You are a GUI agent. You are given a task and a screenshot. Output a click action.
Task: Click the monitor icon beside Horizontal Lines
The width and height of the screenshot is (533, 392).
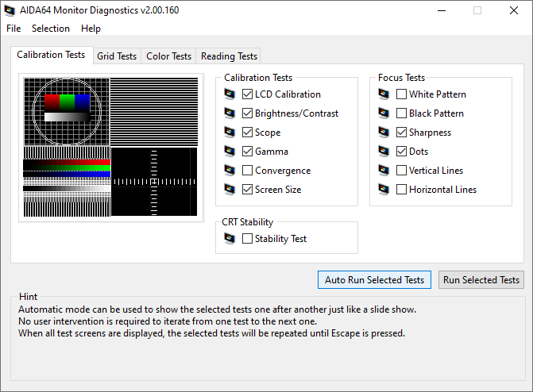[384, 189]
